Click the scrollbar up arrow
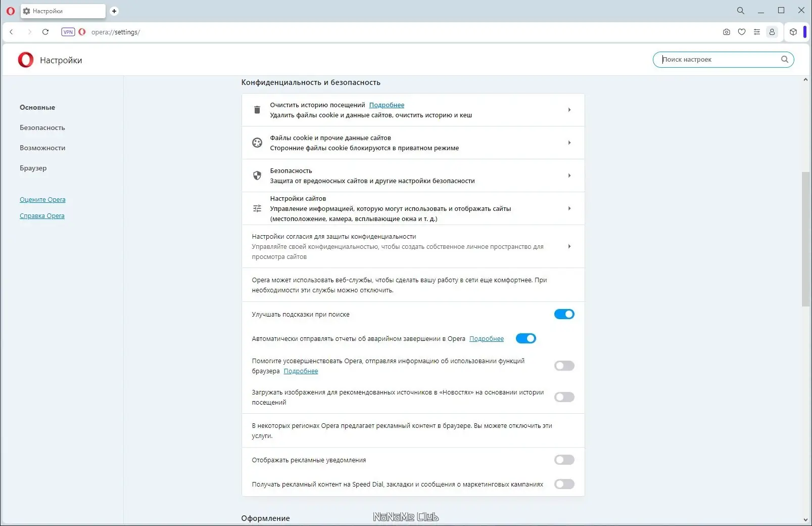This screenshot has height=526, width=812. coord(805,80)
